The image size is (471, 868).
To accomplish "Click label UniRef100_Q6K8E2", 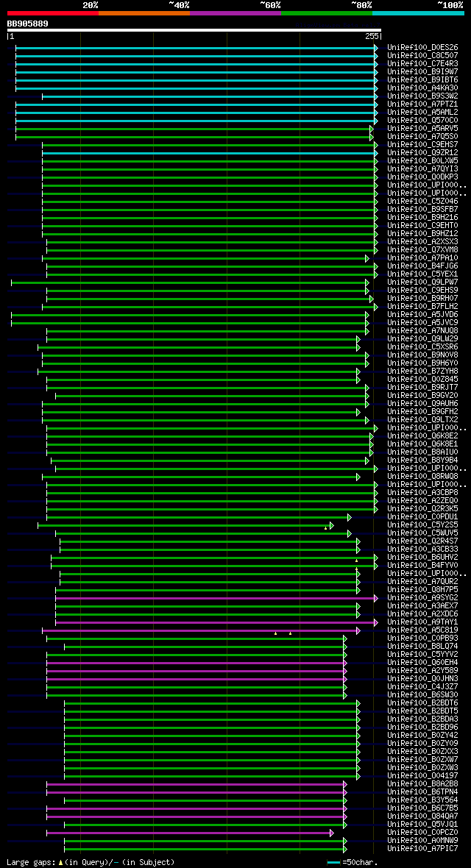I will pyautogui.click(x=422, y=435).
